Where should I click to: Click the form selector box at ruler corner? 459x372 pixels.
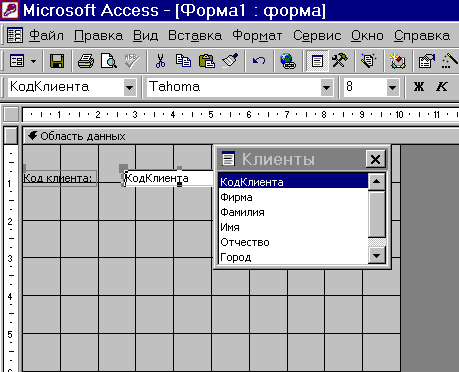click(x=11, y=114)
